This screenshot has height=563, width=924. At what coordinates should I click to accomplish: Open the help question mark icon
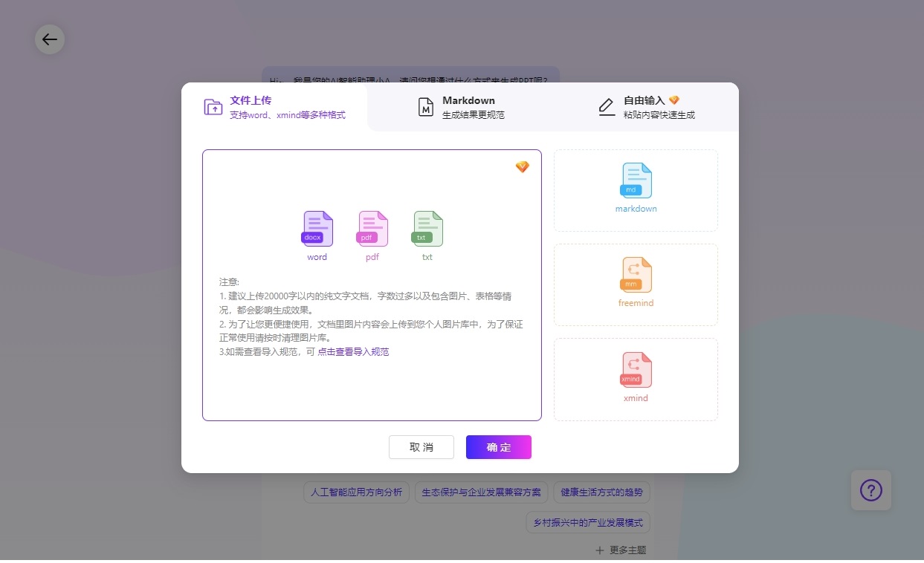[x=870, y=490]
